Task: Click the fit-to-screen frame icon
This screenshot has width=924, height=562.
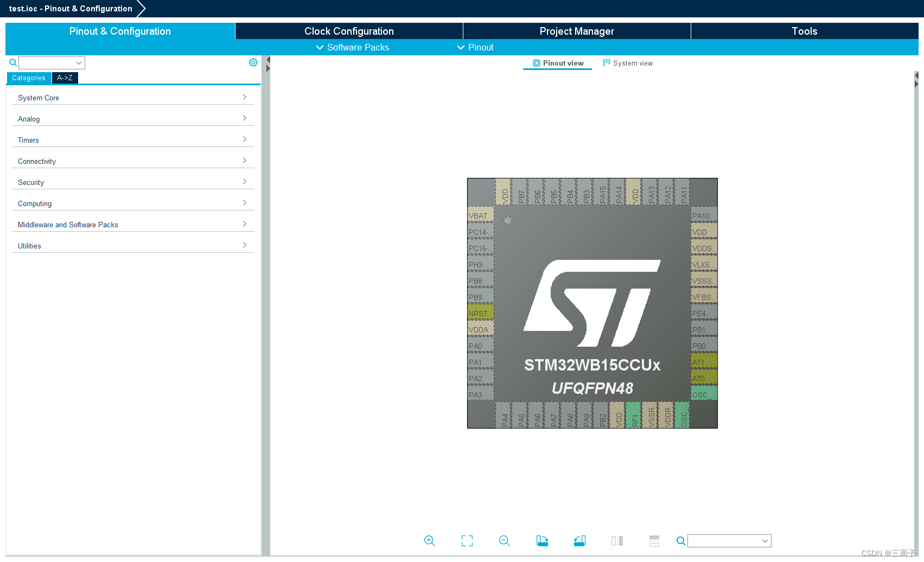Action: pyautogui.click(x=467, y=541)
